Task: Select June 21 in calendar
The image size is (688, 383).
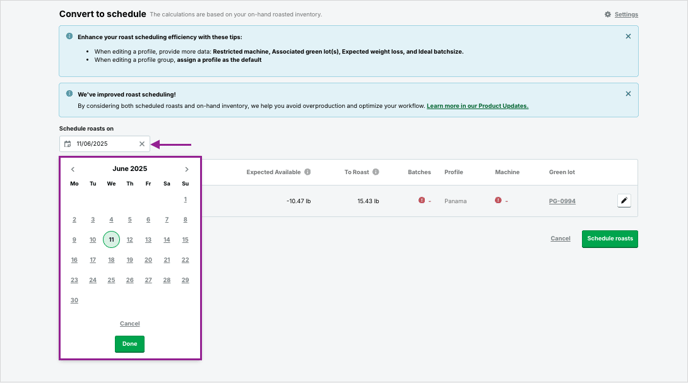Action: coord(167,260)
